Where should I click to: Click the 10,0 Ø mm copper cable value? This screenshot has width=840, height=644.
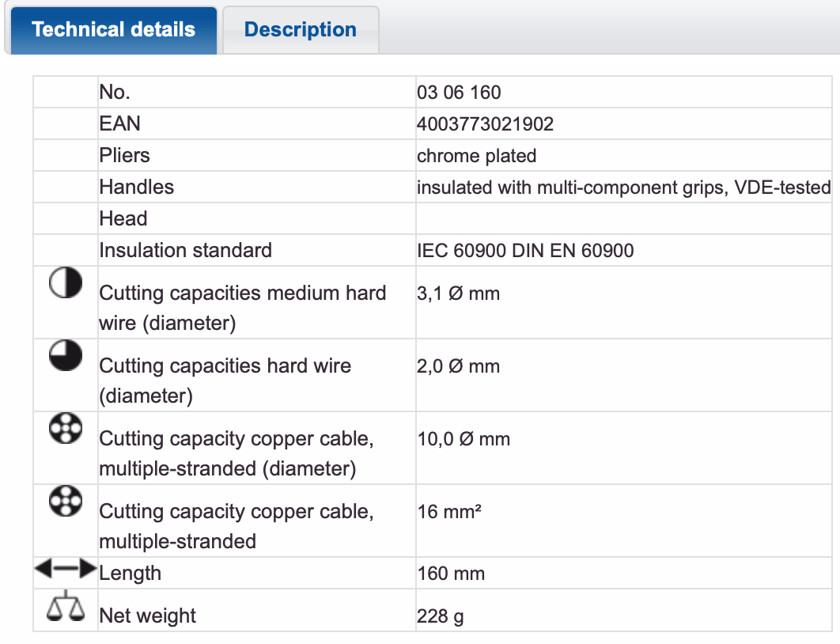(x=463, y=439)
